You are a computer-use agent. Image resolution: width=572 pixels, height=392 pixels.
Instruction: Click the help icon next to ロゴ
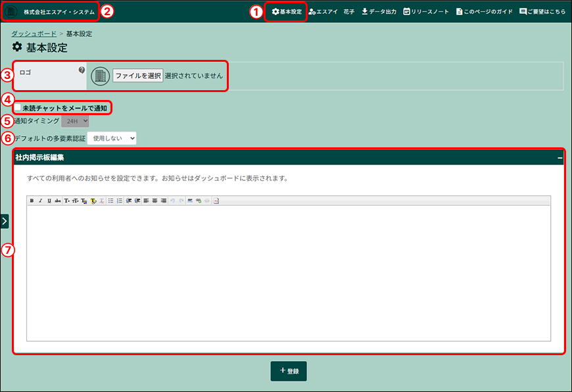[82, 70]
